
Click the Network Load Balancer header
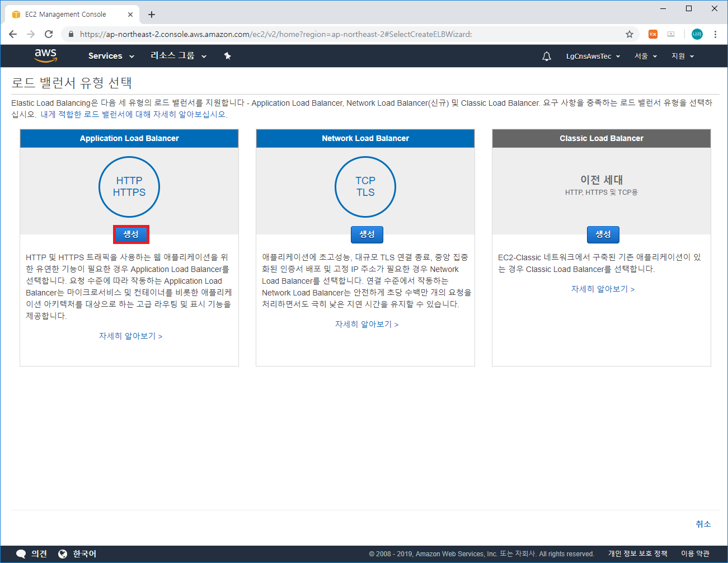(x=365, y=138)
